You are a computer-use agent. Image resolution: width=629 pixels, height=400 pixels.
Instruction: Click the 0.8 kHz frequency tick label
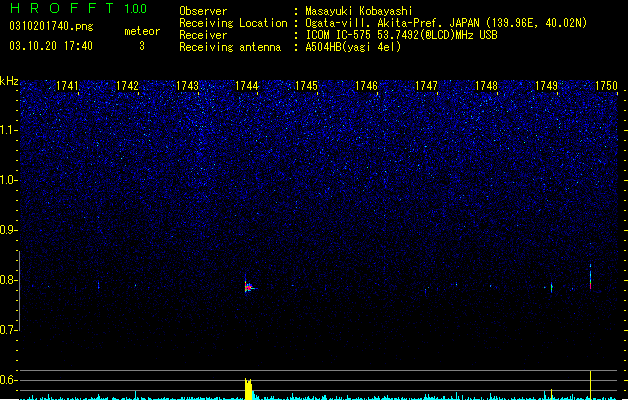coord(8,280)
